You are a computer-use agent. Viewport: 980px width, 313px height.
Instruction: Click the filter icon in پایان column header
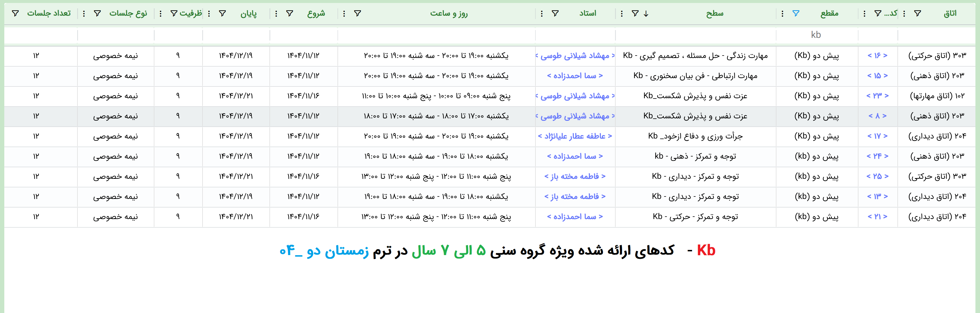(x=223, y=14)
